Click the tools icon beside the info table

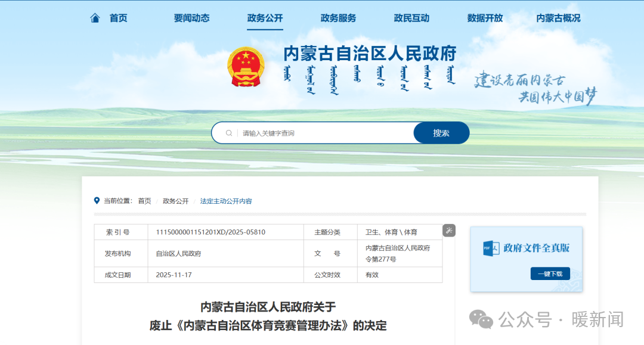pyautogui.click(x=449, y=230)
